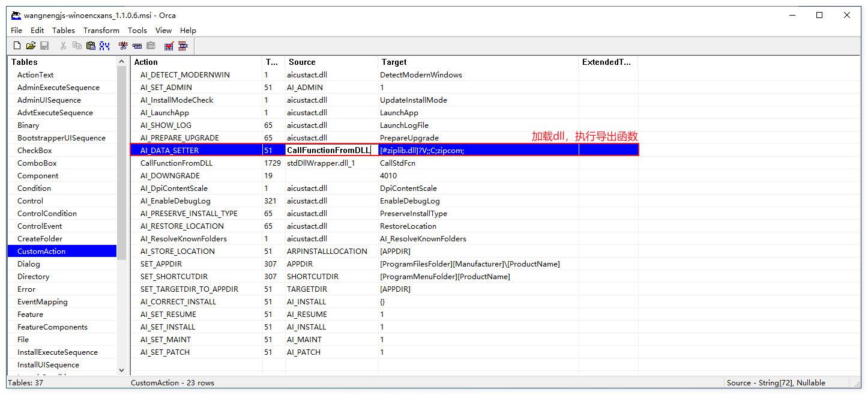Viewport: 868px width, 395px height.
Task: Select the AI_DOWNGRADE action row
Action: click(170, 176)
